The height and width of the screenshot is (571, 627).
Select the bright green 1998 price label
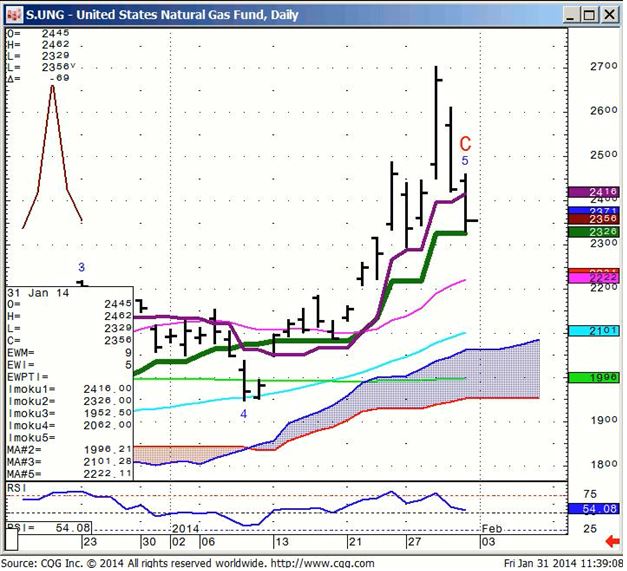pyautogui.click(x=594, y=377)
